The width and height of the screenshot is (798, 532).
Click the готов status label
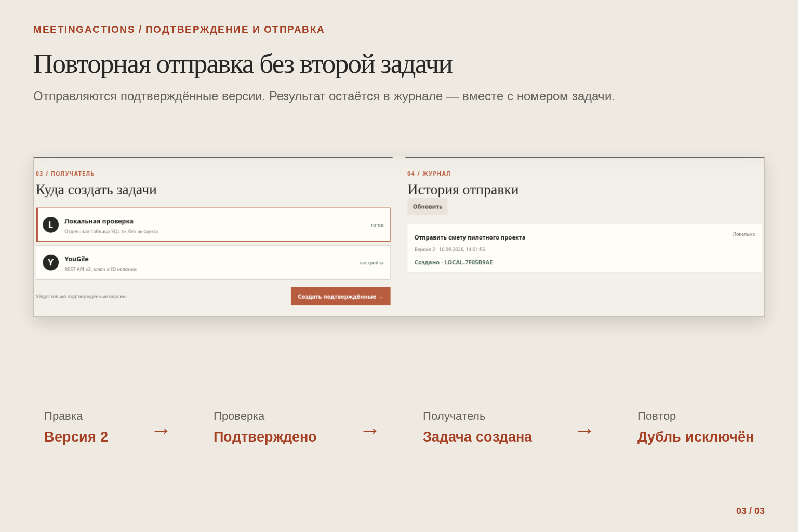(377, 225)
